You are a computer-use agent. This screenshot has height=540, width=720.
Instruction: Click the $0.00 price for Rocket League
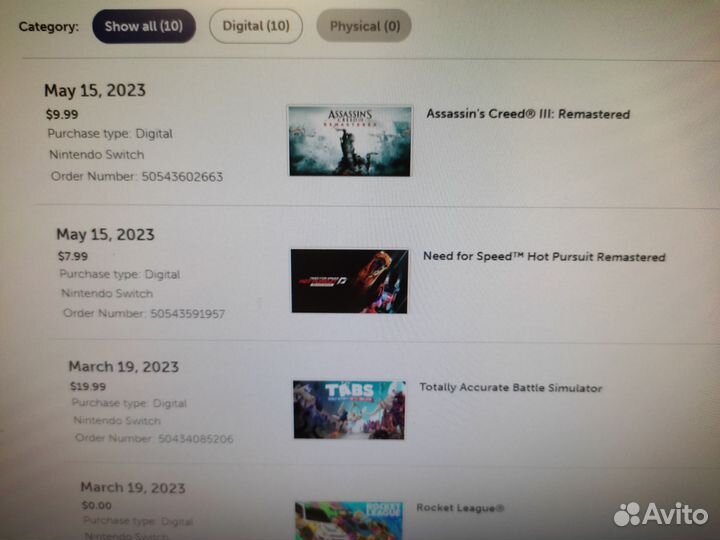pos(98,506)
